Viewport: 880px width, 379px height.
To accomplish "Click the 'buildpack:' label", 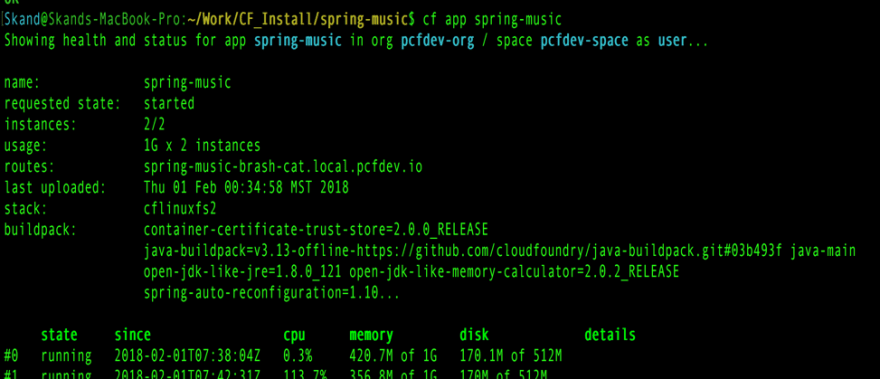I will (40, 230).
